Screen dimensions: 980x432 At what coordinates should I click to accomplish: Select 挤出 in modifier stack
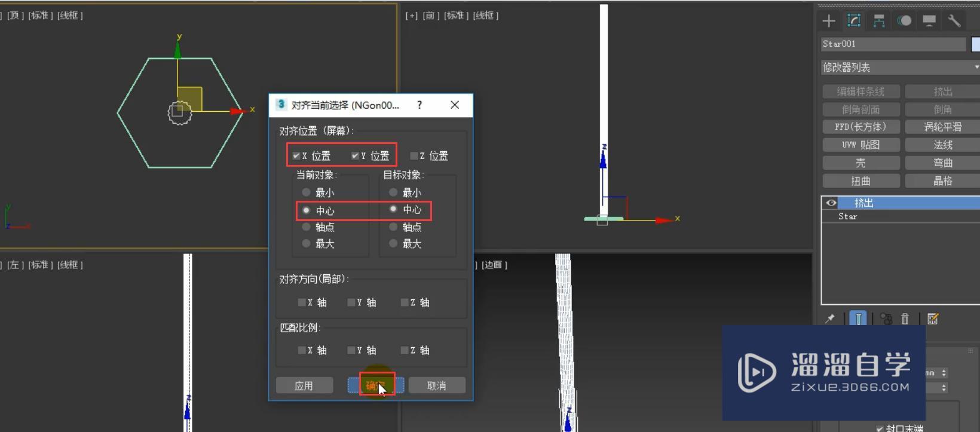click(x=901, y=203)
